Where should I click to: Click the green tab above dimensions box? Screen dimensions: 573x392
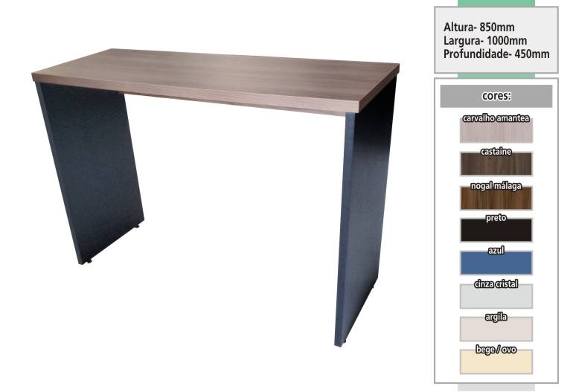pos(496,3)
